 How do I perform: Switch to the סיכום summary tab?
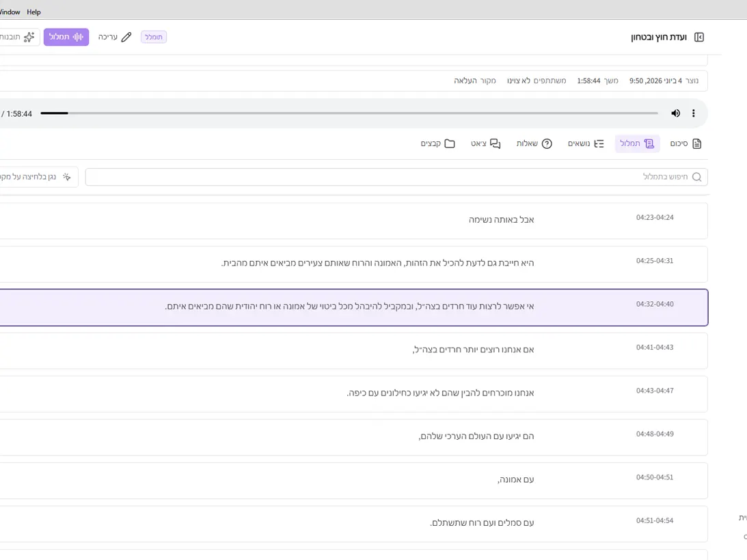[686, 144]
